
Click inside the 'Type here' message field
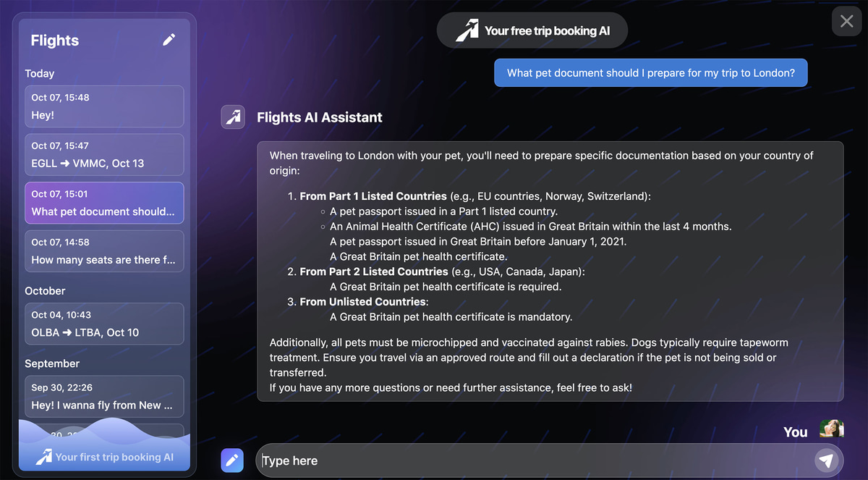click(x=506, y=460)
